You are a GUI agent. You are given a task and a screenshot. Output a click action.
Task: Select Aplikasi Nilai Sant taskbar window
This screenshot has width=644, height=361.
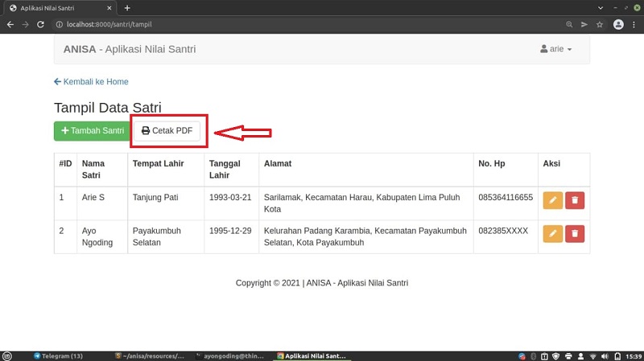312,356
